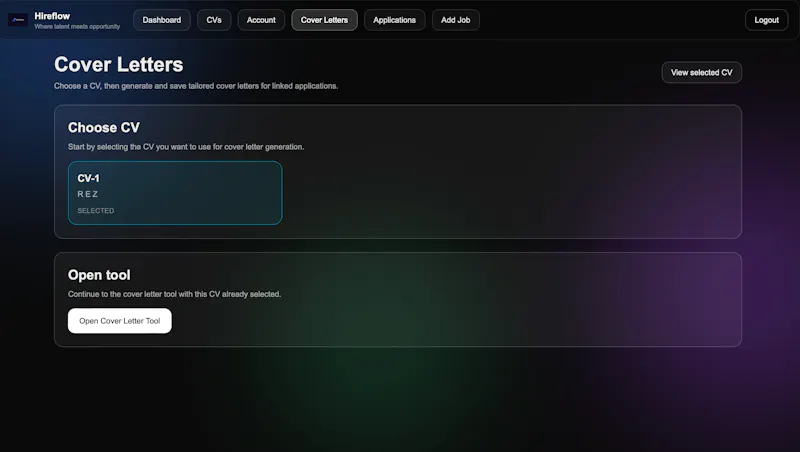Image resolution: width=800 pixels, height=452 pixels.
Task: Click the 'Where talent meets opportunity' tagline
Action: pyautogui.click(x=77, y=27)
